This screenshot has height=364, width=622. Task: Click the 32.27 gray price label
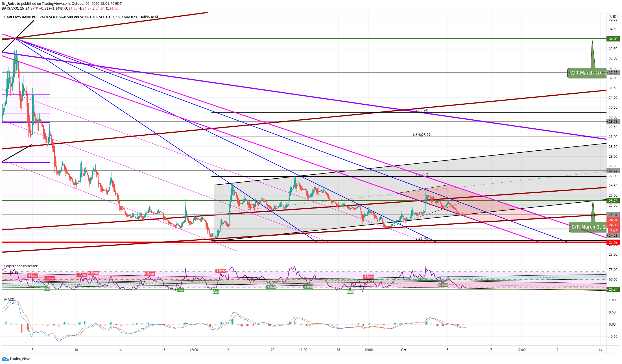pyautogui.click(x=613, y=73)
